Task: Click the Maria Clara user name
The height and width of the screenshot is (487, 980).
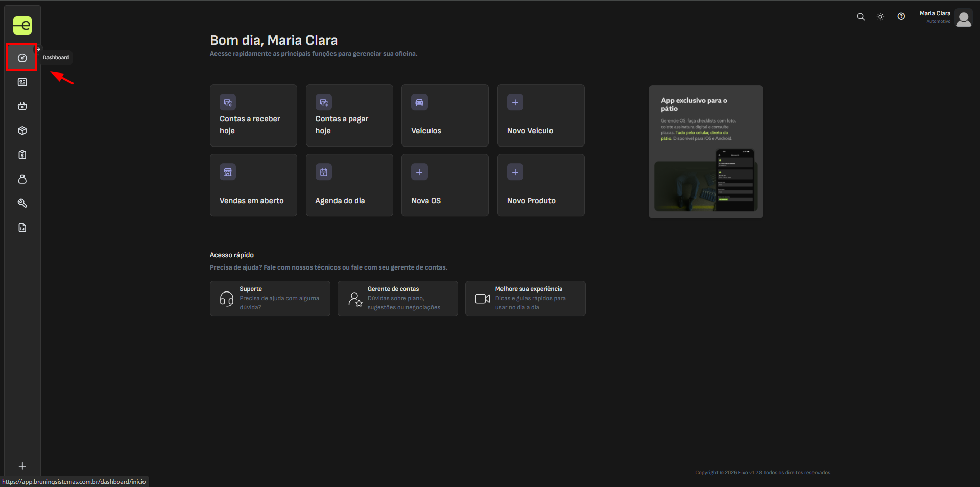Action: coord(935,13)
